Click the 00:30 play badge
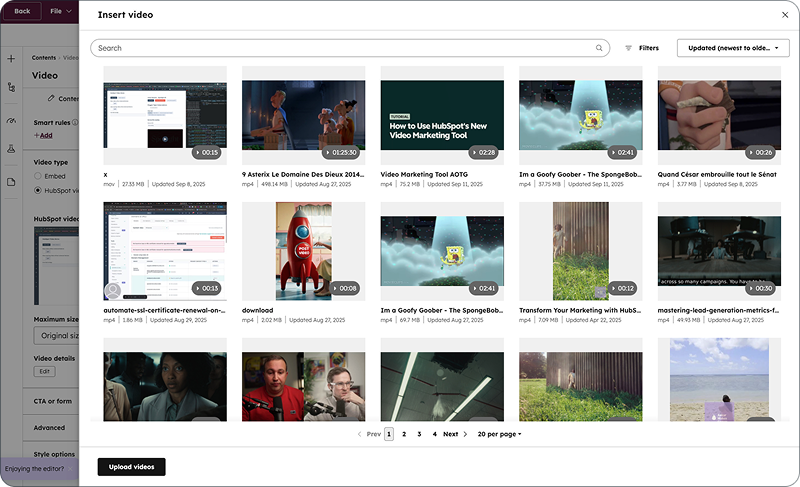Viewport: 800px width, 487px height. (760, 288)
